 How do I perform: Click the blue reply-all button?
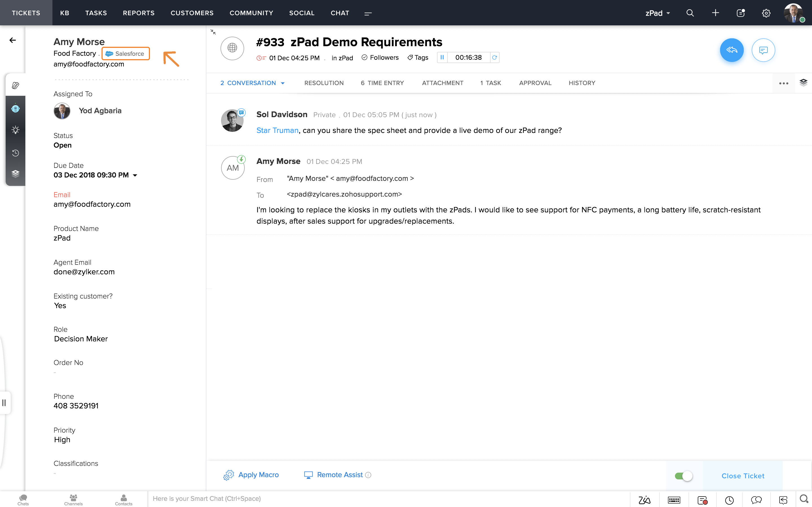point(731,50)
